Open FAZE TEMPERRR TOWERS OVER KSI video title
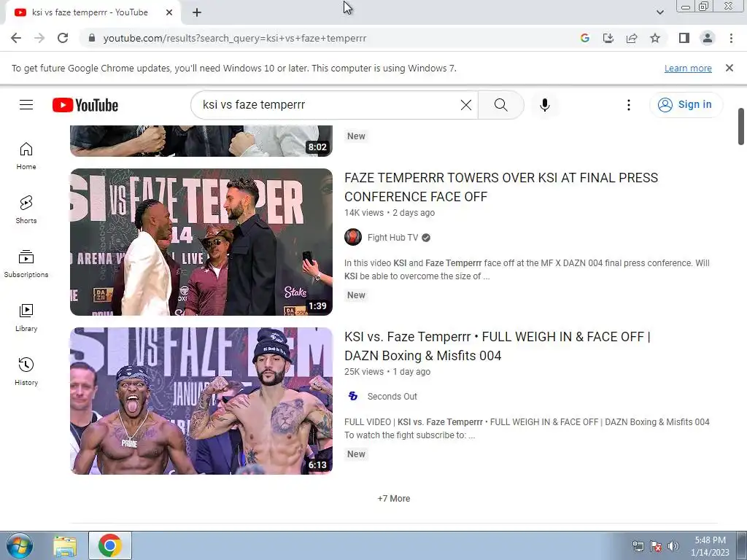Image resolution: width=747 pixels, height=560 pixels. coord(500,187)
